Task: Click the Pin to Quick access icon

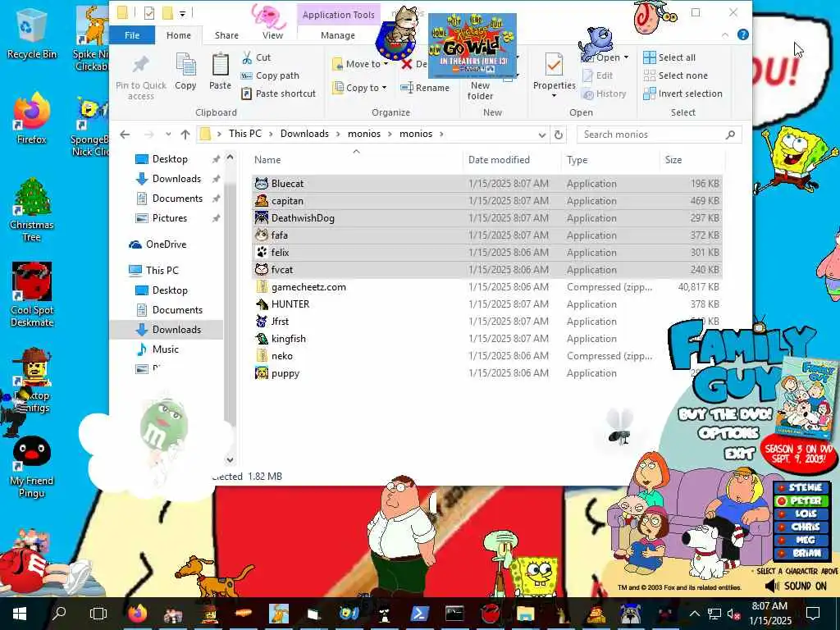Action: (x=140, y=66)
